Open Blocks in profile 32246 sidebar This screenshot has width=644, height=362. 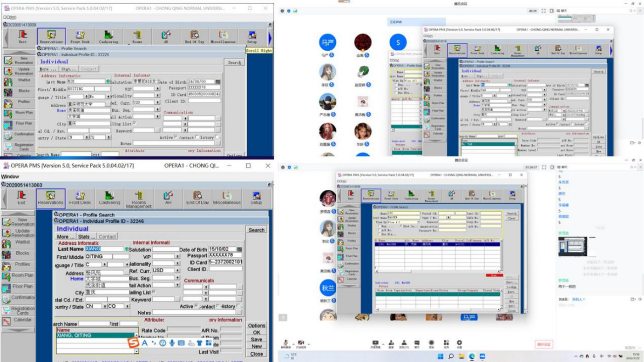pos(18,254)
